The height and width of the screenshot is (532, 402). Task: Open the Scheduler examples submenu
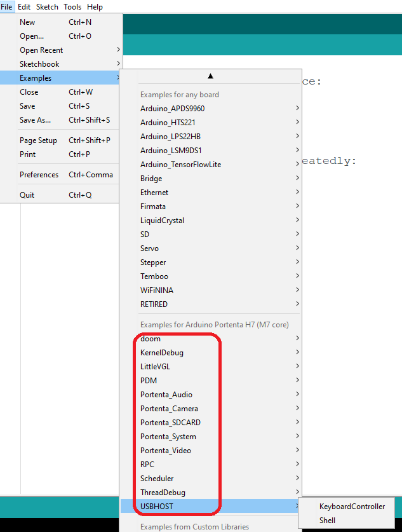click(211, 479)
